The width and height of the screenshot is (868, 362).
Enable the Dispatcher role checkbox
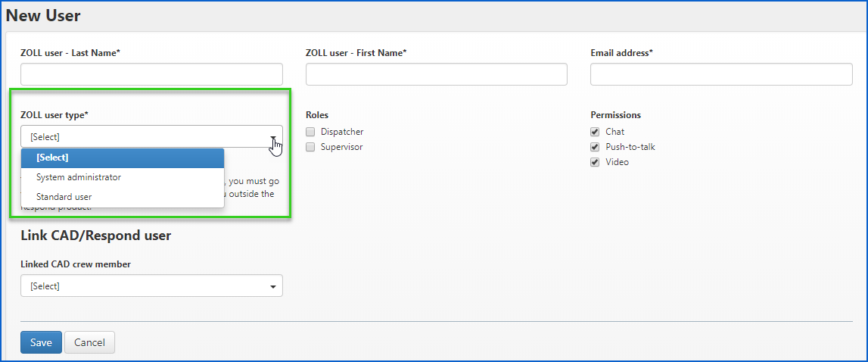(x=310, y=132)
